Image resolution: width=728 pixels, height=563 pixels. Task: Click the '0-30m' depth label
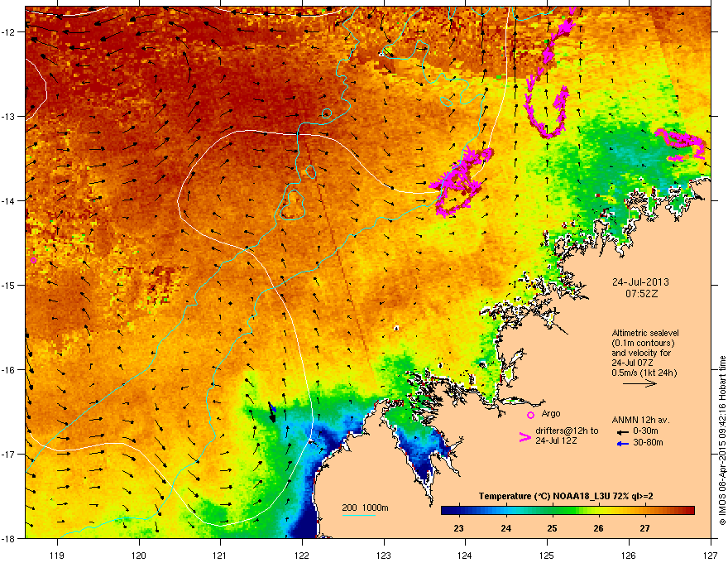click(645, 431)
